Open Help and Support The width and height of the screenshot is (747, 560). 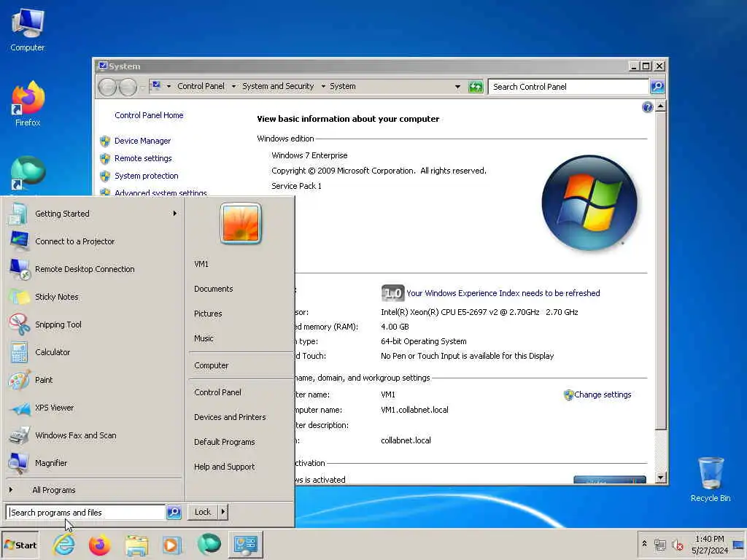[224, 467]
